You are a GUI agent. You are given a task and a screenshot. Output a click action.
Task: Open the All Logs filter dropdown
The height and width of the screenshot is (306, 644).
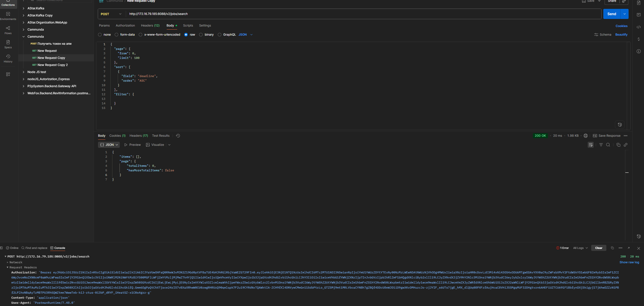[x=580, y=248]
